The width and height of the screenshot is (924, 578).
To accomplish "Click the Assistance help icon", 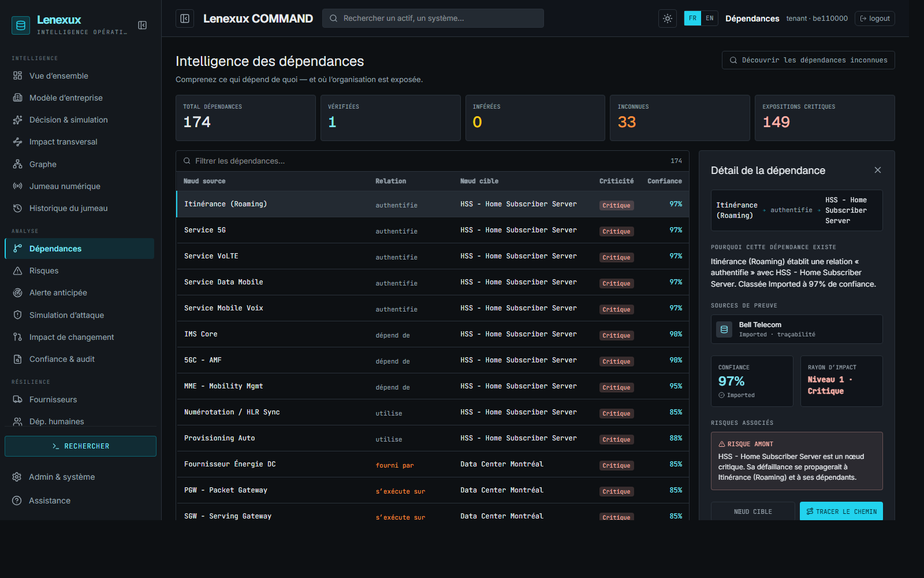I will pyautogui.click(x=17, y=501).
